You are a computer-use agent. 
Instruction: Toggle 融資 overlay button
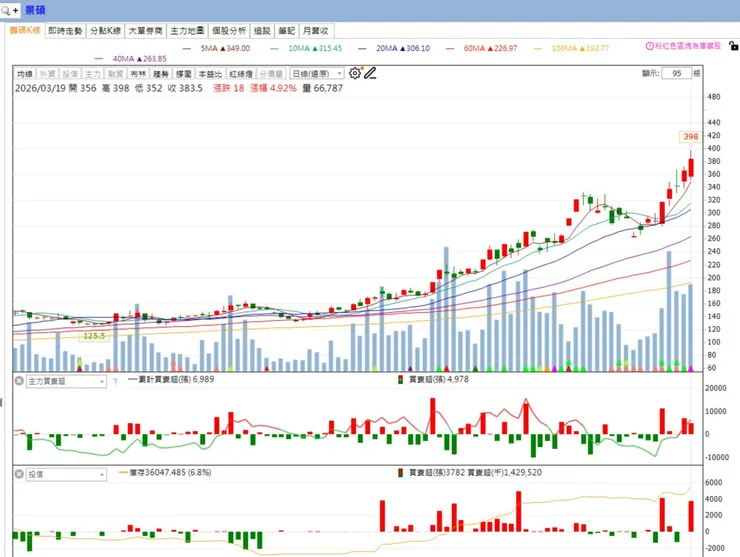tap(115, 74)
